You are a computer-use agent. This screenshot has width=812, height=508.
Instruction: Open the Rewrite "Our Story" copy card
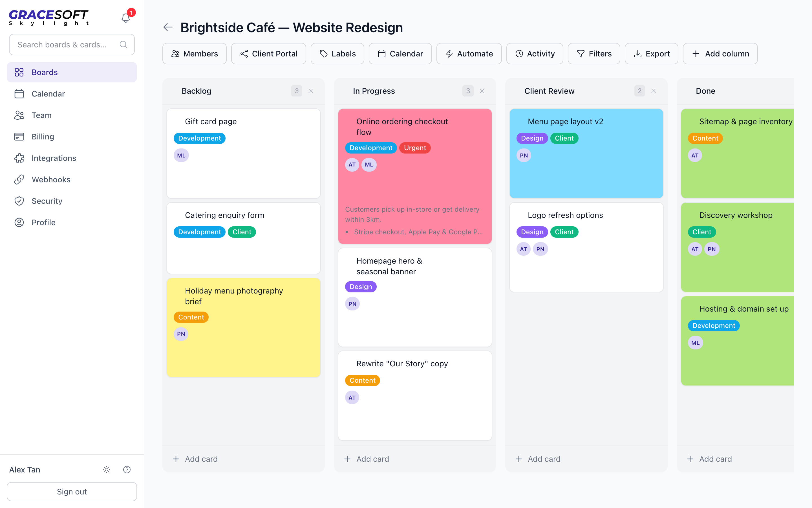point(415,395)
